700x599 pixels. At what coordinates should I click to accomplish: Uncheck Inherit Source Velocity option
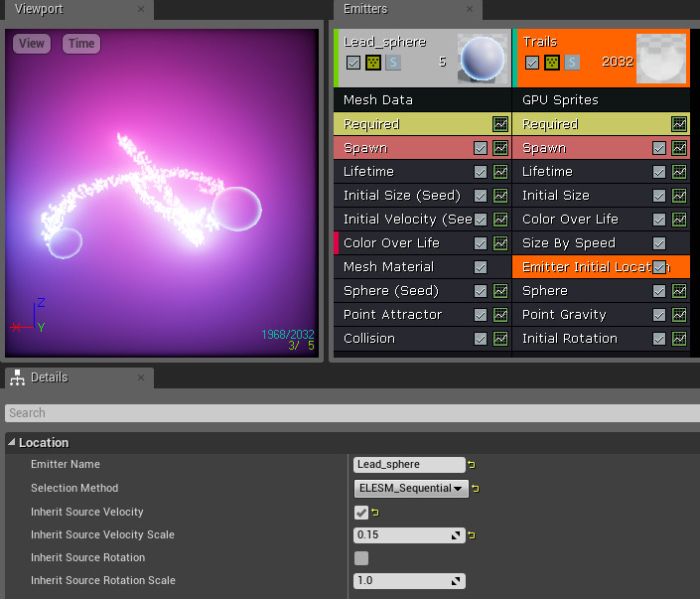(361, 513)
